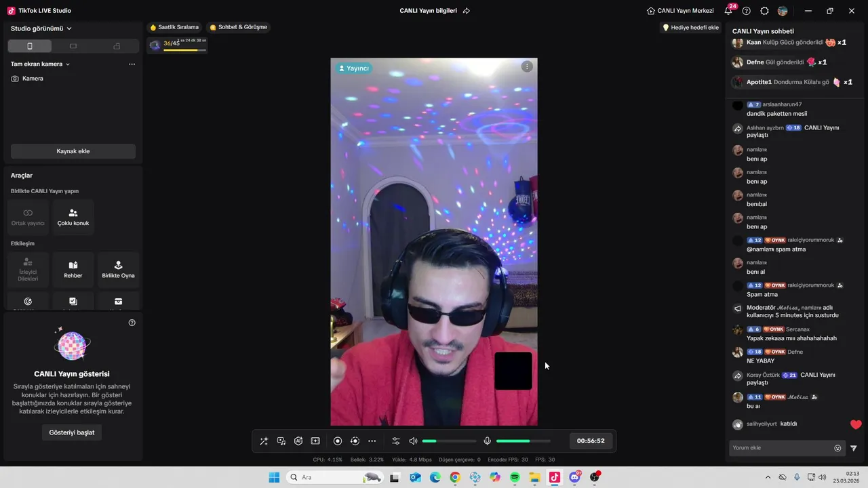Viewport: 868px width, 488px height.
Task: Mute the speaker output icon
Action: pos(413,441)
